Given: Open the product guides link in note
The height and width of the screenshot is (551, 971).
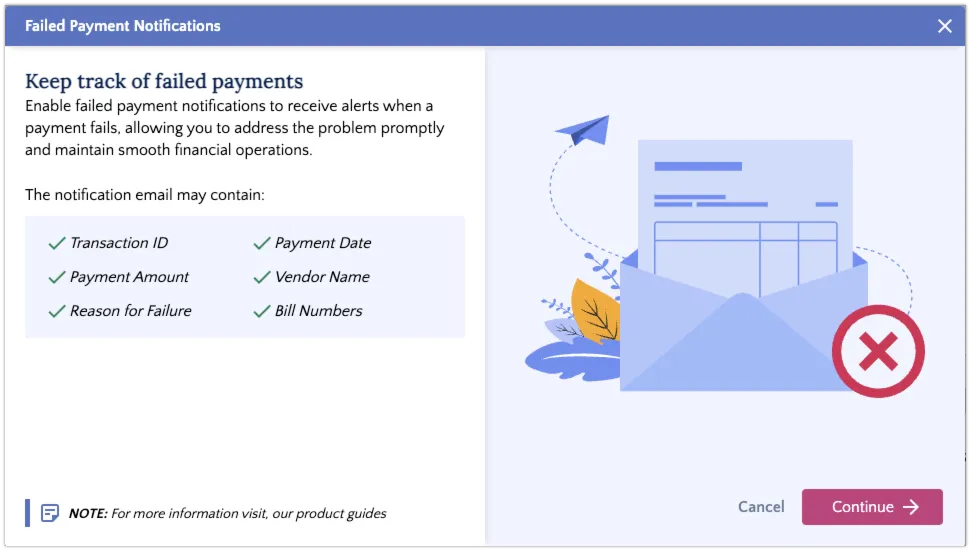Looking at the screenshot, I should tap(341, 514).
